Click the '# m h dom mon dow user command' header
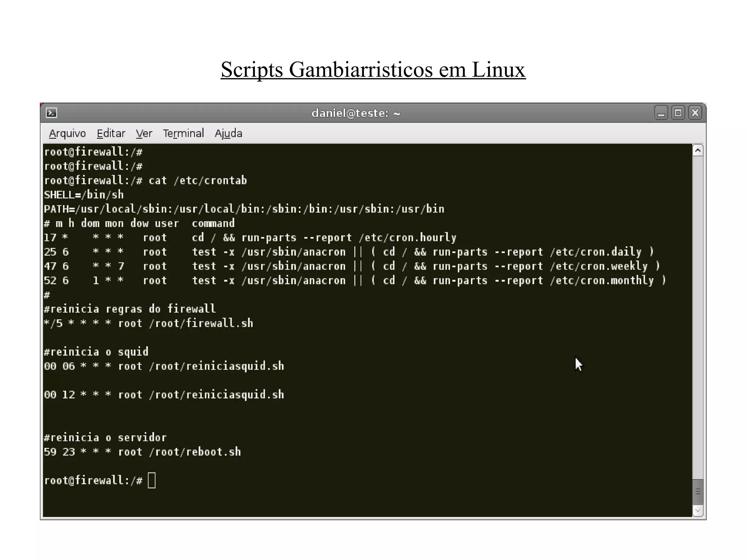 tap(139, 223)
